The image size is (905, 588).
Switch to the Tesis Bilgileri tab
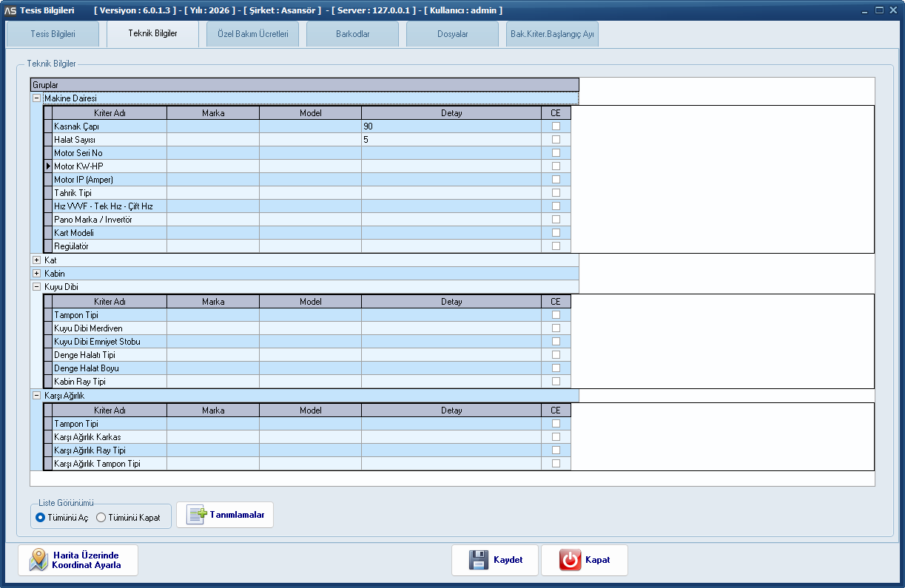53,34
